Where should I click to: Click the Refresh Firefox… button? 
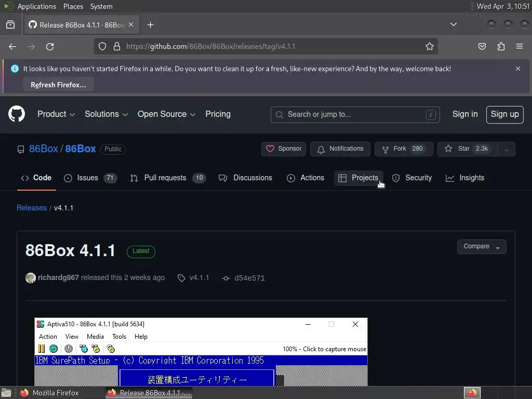pyautogui.click(x=58, y=85)
